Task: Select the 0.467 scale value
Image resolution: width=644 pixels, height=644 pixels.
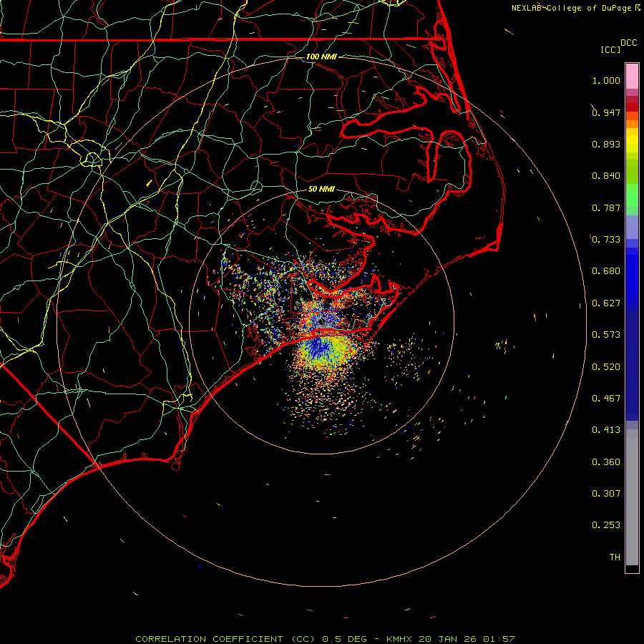Action: 606,399
